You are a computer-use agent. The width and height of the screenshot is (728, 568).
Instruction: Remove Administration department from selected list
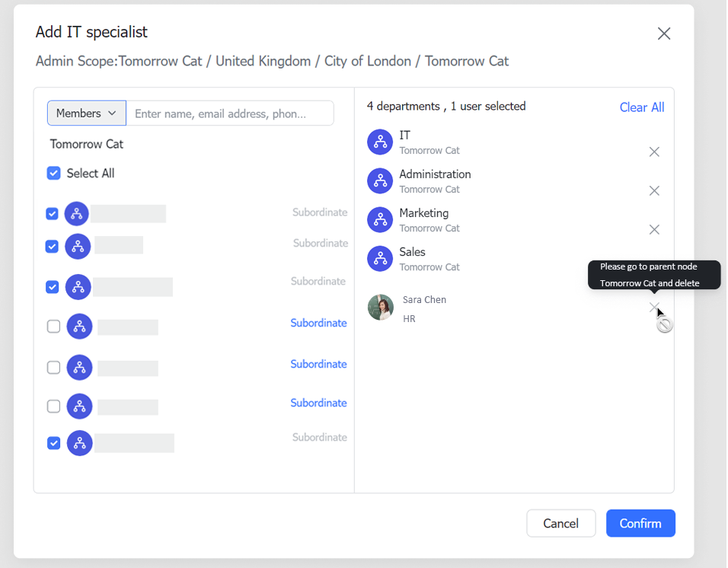coord(654,191)
